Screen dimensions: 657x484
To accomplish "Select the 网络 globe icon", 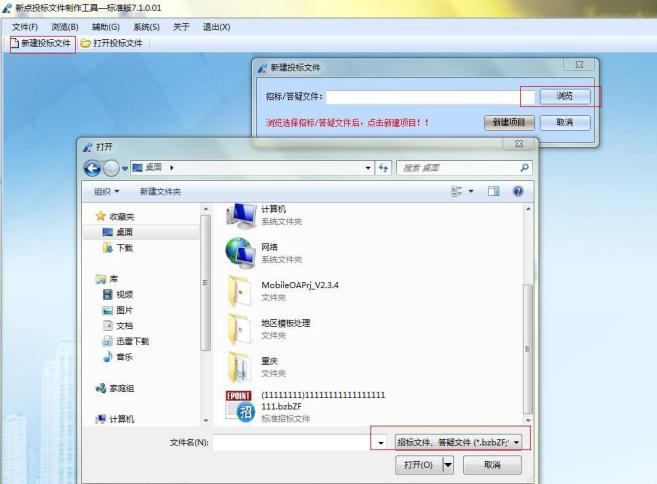I will pos(241,253).
